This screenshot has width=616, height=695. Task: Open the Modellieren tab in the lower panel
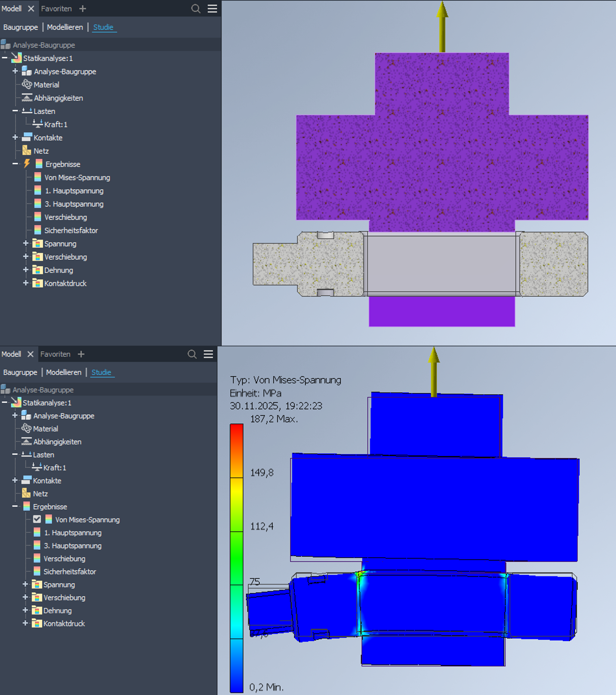coord(64,372)
